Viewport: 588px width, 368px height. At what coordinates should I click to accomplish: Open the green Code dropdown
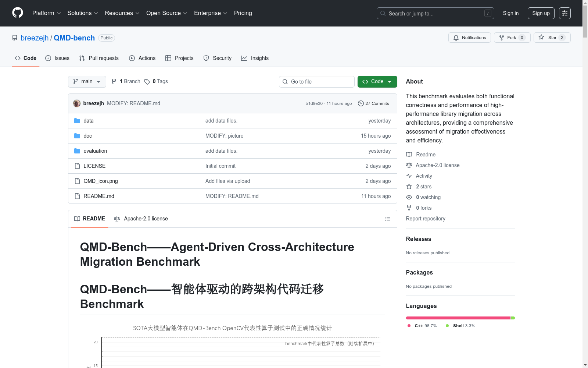point(377,82)
